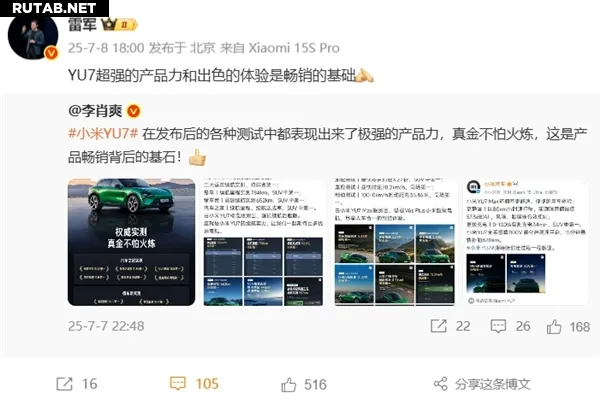Like the quoted post with 168 likes
This screenshot has width=600, height=410.
click(554, 327)
